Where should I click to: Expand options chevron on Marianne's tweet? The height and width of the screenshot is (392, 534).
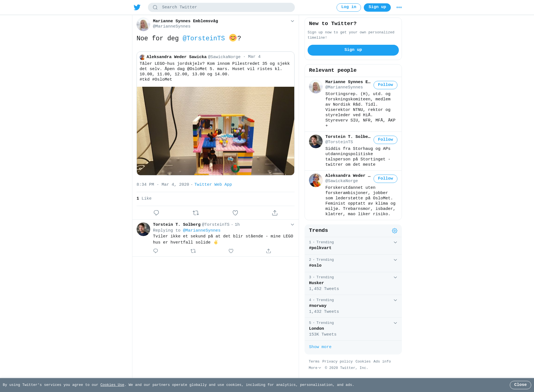point(292,21)
